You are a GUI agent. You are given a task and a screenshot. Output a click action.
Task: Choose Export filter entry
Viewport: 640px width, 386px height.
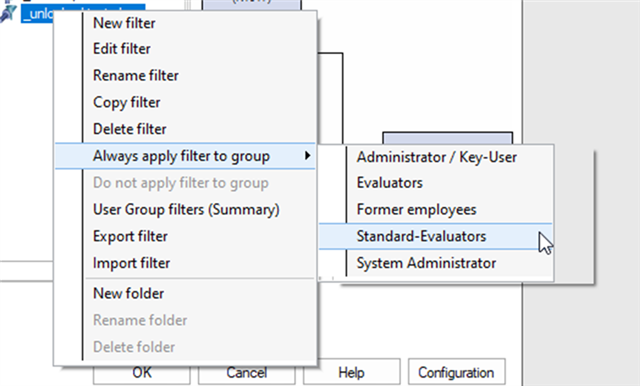pyautogui.click(x=130, y=236)
